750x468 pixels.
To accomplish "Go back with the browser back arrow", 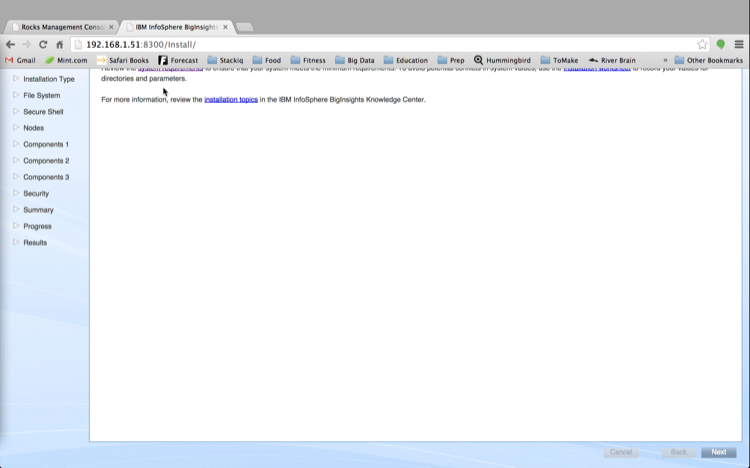I will pyautogui.click(x=11, y=45).
